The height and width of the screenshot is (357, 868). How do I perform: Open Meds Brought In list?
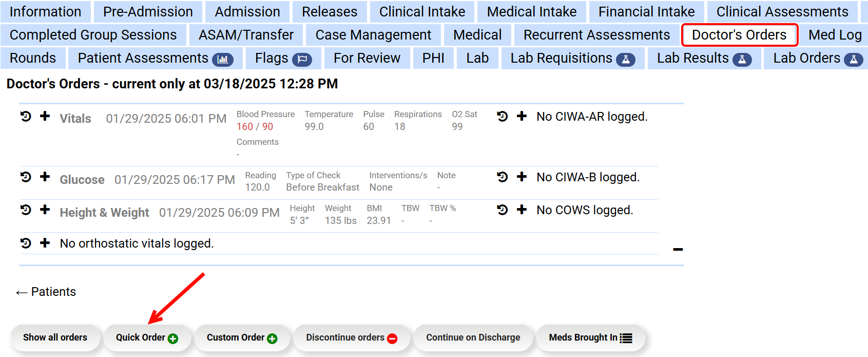coord(590,337)
